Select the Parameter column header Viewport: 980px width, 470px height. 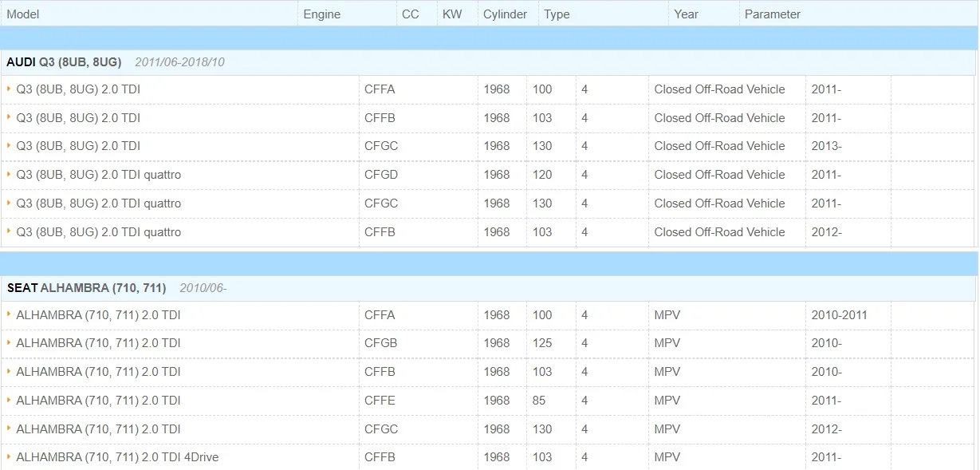(x=773, y=14)
